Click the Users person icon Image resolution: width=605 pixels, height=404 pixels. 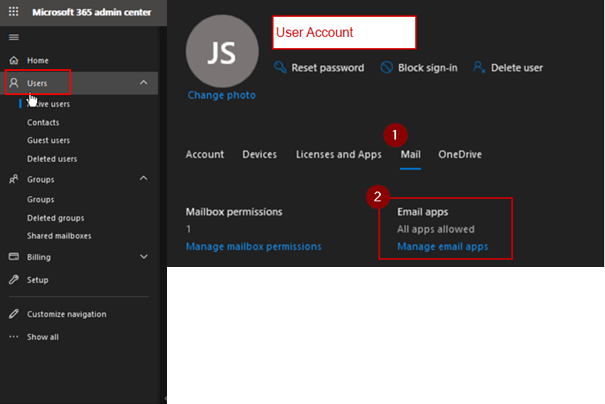14,83
